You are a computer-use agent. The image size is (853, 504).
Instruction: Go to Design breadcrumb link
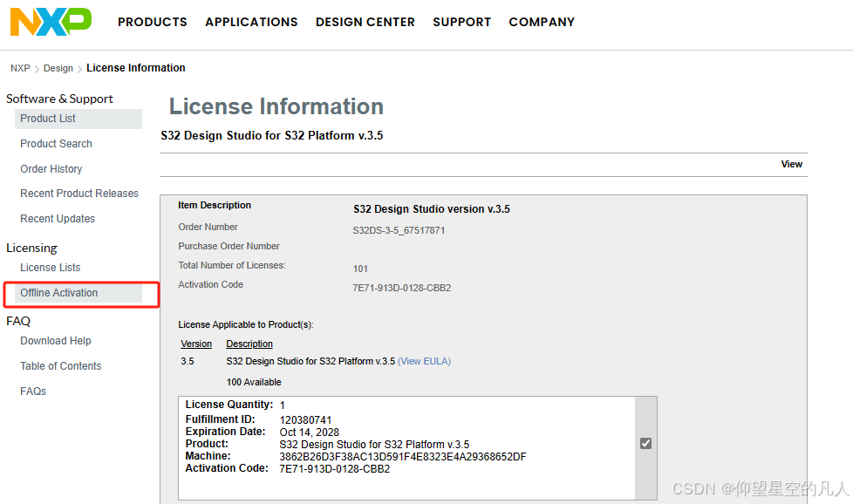(58, 68)
